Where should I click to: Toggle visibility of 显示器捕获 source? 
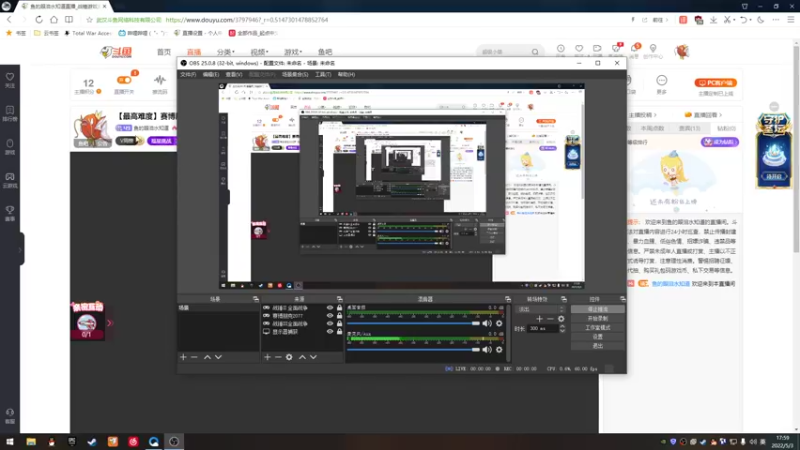[330, 332]
